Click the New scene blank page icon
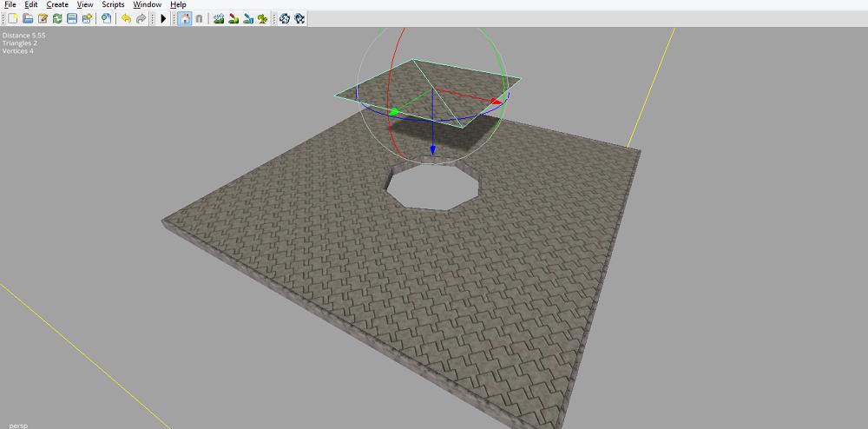868x429 pixels. click(13, 18)
